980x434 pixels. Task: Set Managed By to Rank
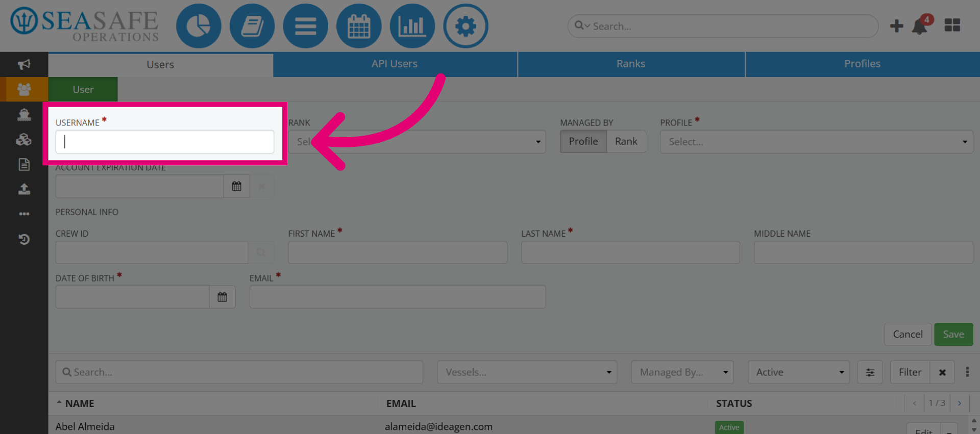click(626, 141)
